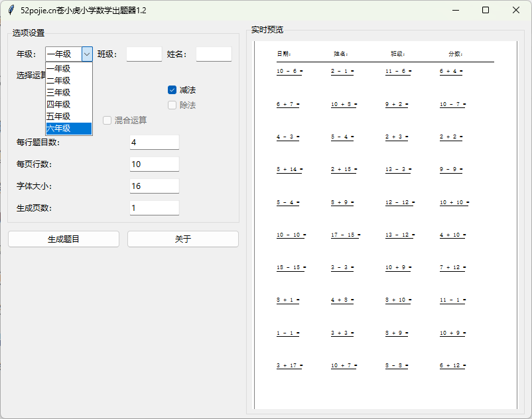Collapse the 年级 dropdown using its arrow
532x419 pixels.
[87, 54]
